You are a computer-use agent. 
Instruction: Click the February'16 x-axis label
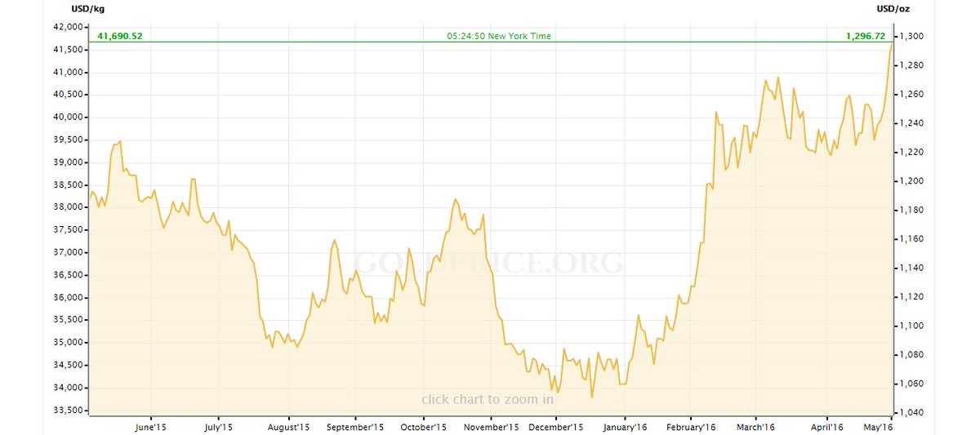point(690,426)
